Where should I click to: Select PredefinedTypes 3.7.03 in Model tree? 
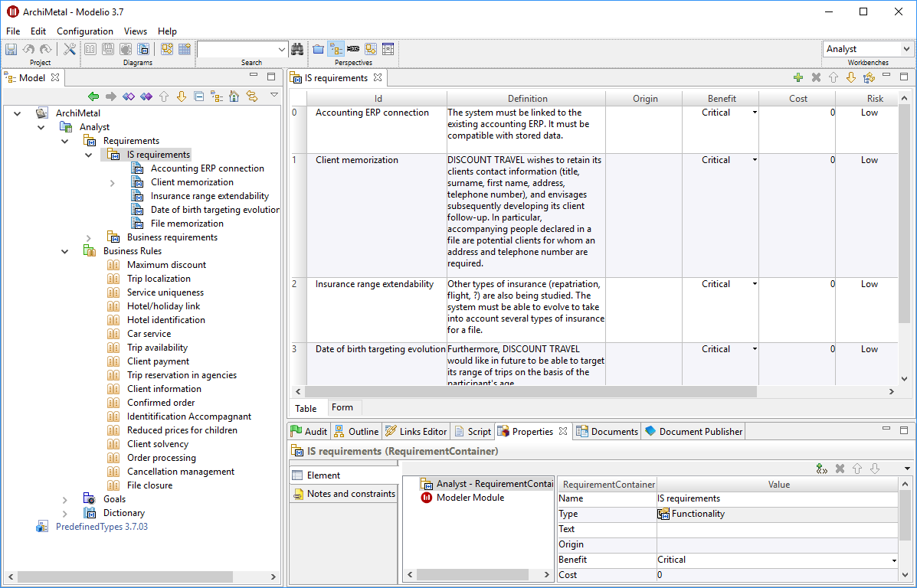point(102,527)
